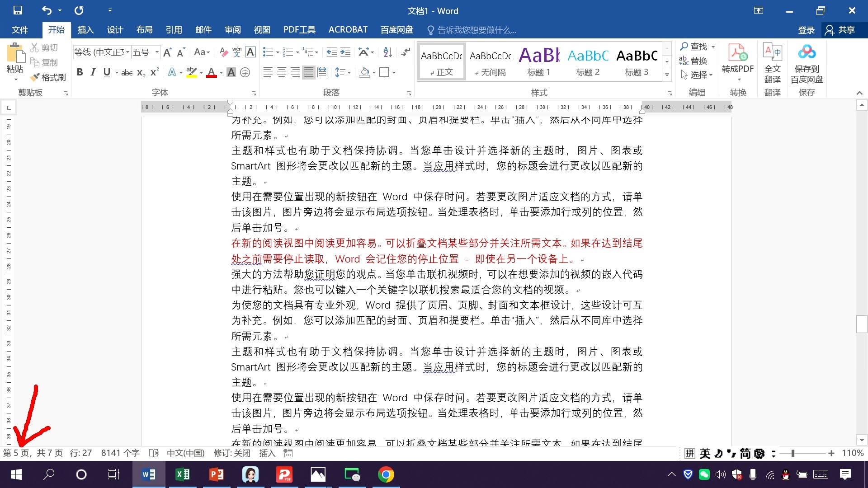Open line spacing dropdown
Screen dimensions: 868x488
343,72
